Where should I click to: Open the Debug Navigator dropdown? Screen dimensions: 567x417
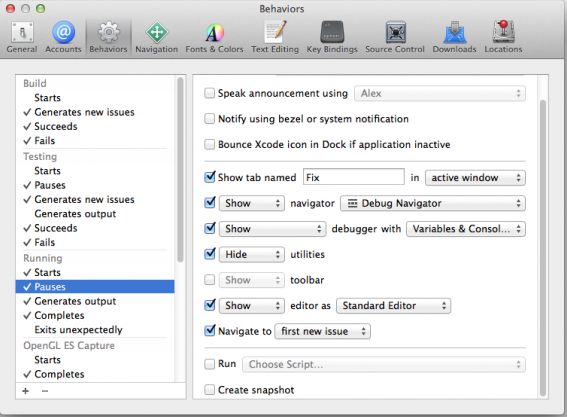(433, 203)
